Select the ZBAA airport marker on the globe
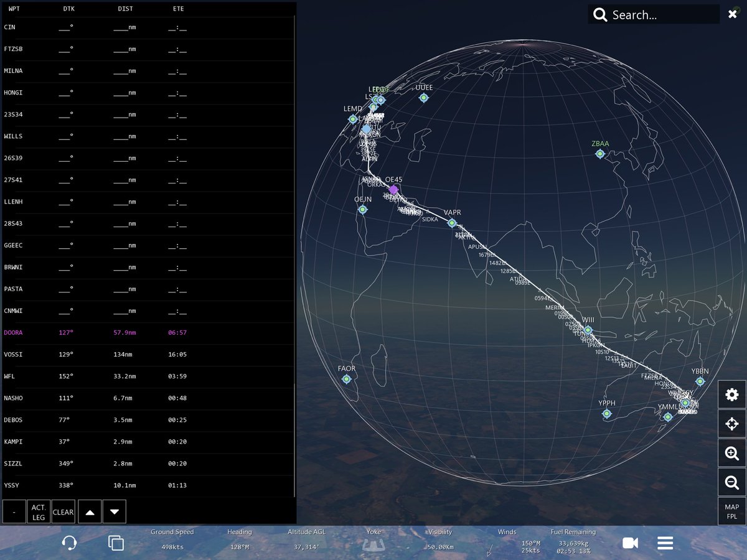The width and height of the screenshot is (747, 560). coord(600,154)
